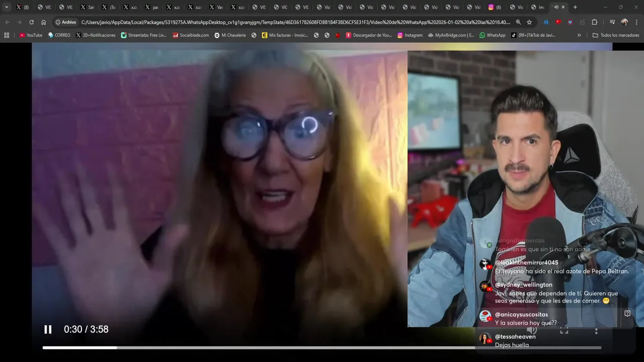
Task: Reload the page
Action: coord(31,22)
